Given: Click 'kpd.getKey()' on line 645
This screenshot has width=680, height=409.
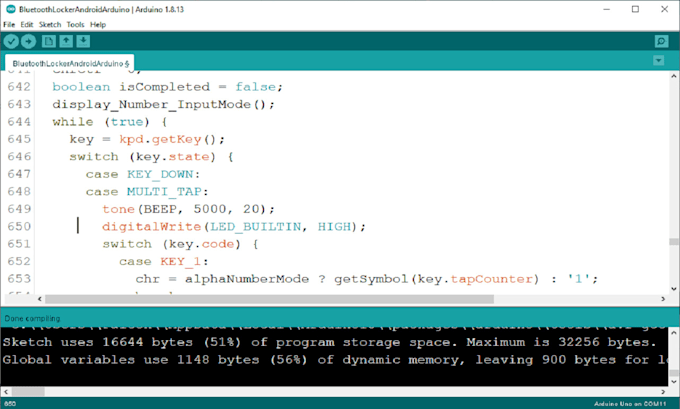Looking at the screenshot, I should pos(167,139).
